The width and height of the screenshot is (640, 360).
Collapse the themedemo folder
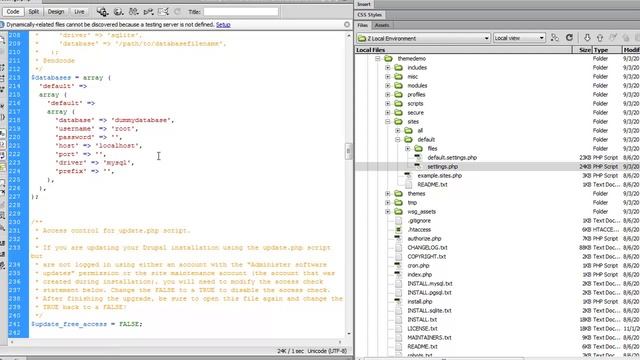pyautogui.click(x=378, y=59)
